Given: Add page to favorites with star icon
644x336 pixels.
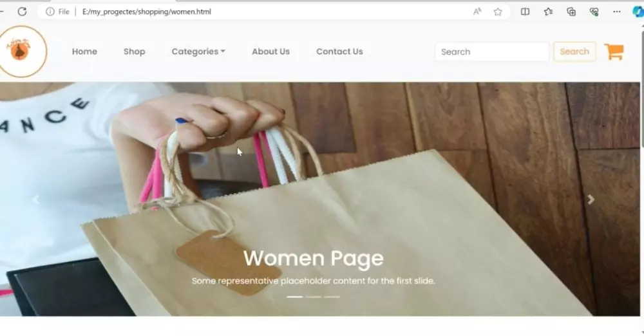Looking at the screenshot, I should click(x=498, y=12).
